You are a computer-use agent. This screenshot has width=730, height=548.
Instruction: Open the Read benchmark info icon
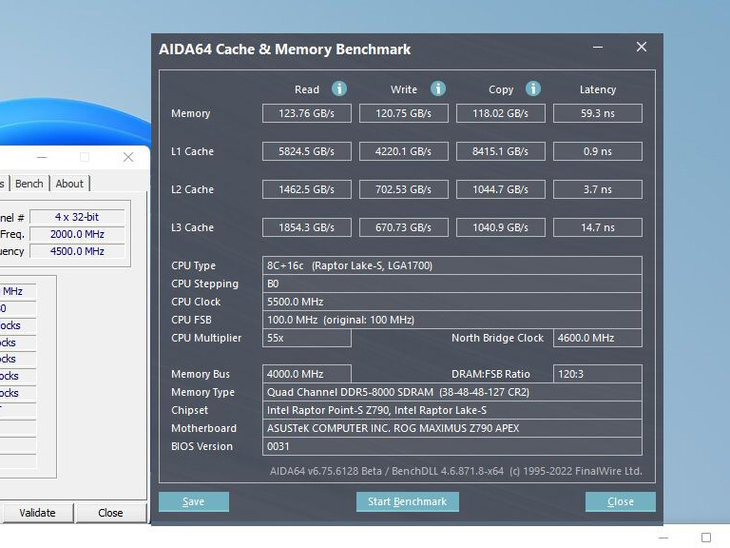pos(339,88)
